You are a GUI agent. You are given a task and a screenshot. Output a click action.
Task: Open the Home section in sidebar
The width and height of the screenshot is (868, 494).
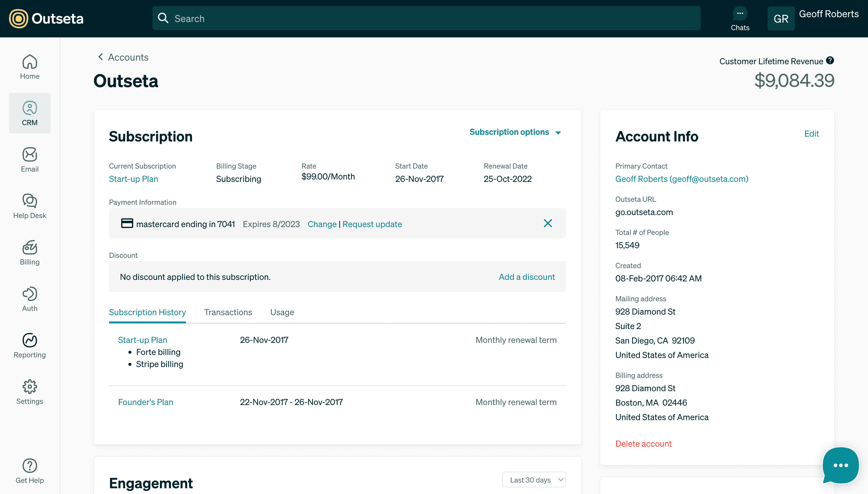pos(30,67)
